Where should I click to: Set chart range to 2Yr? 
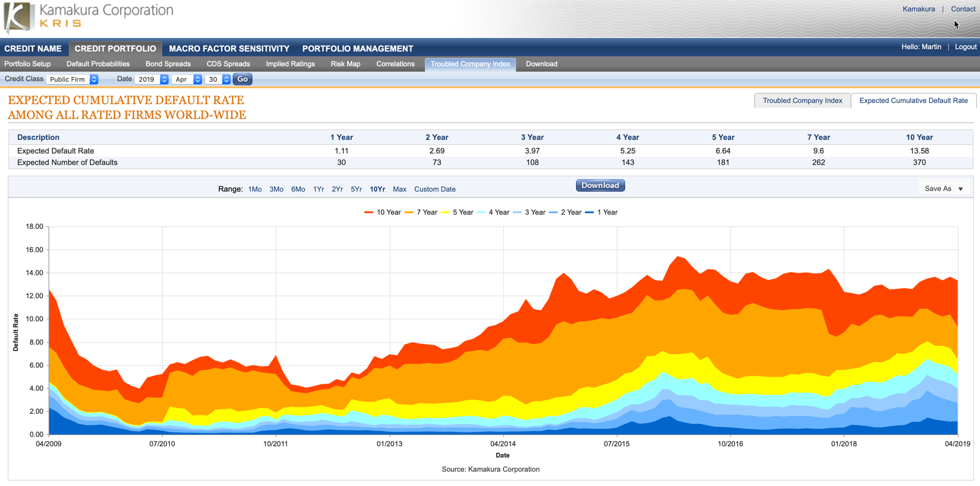pyautogui.click(x=337, y=189)
